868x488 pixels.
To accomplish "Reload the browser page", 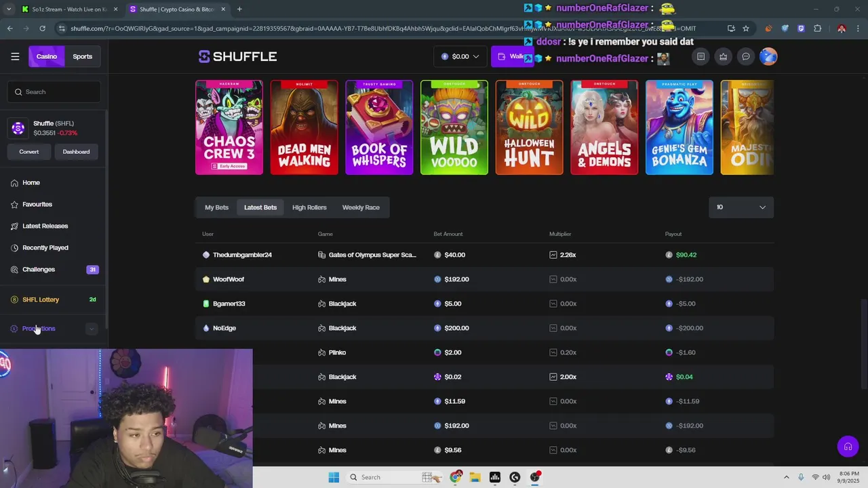I will [x=42, y=28].
